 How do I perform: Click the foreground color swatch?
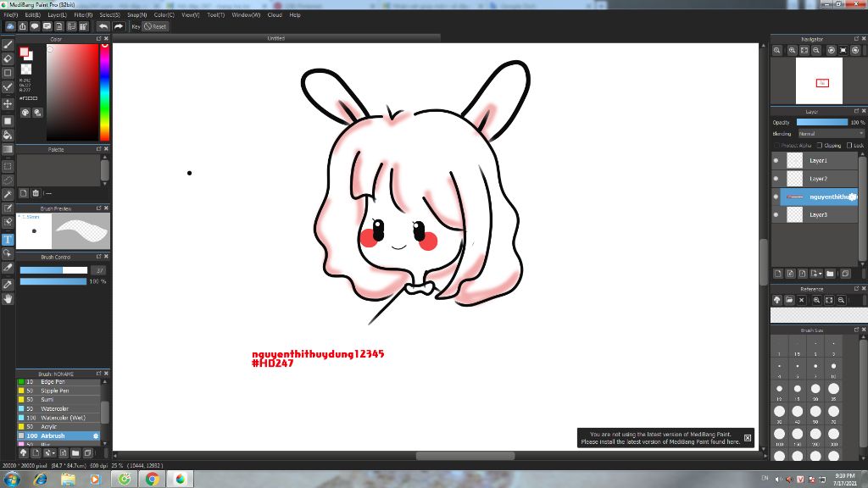point(24,52)
